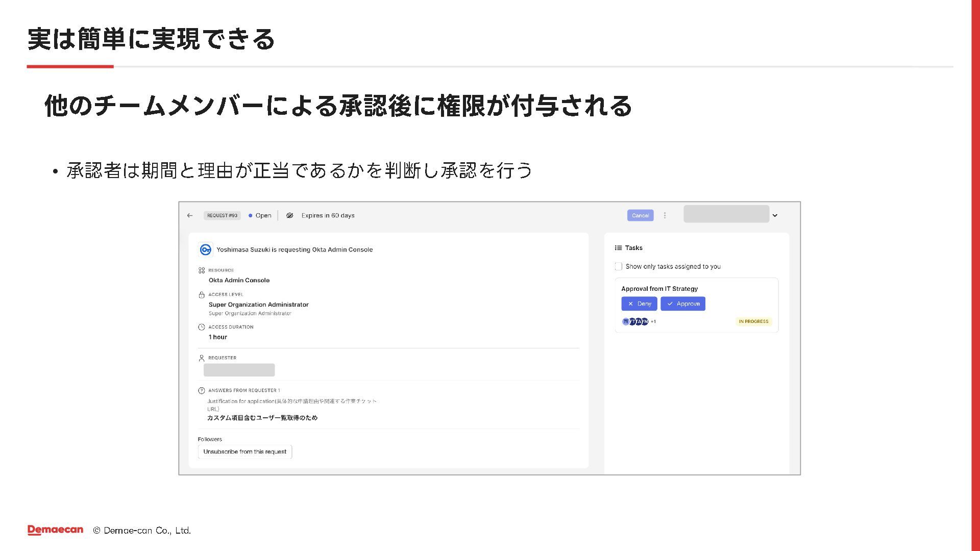Click the Resource grid icon

tap(201, 270)
